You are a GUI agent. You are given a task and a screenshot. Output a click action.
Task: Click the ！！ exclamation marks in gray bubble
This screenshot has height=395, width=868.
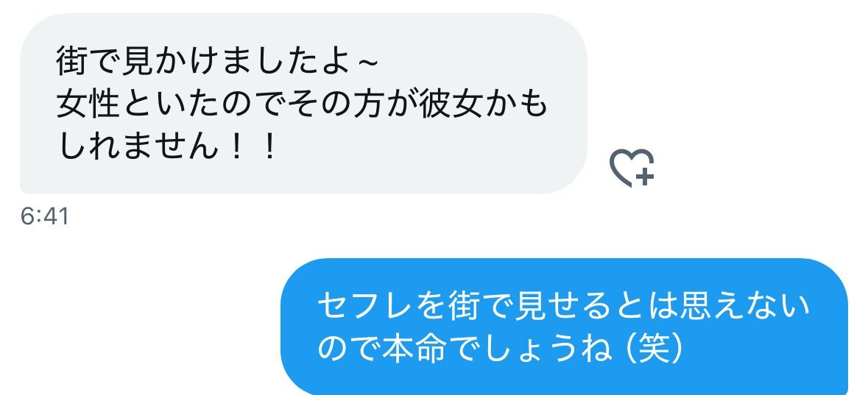tap(253, 149)
